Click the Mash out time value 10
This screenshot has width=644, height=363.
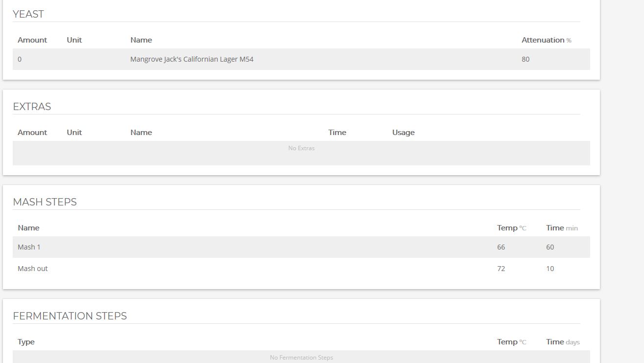click(x=550, y=269)
